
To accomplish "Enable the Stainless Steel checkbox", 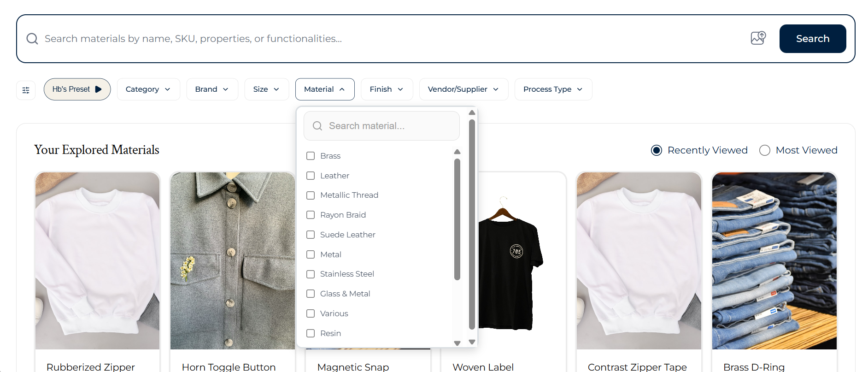I will pos(311,274).
